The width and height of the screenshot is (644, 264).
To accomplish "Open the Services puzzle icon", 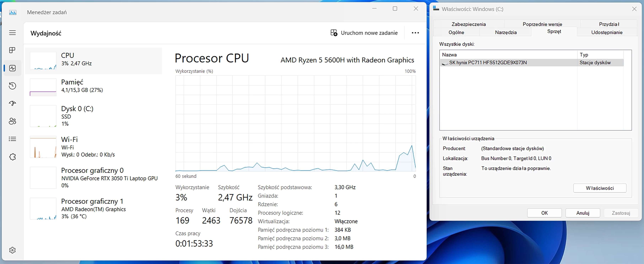I will coord(12,157).
